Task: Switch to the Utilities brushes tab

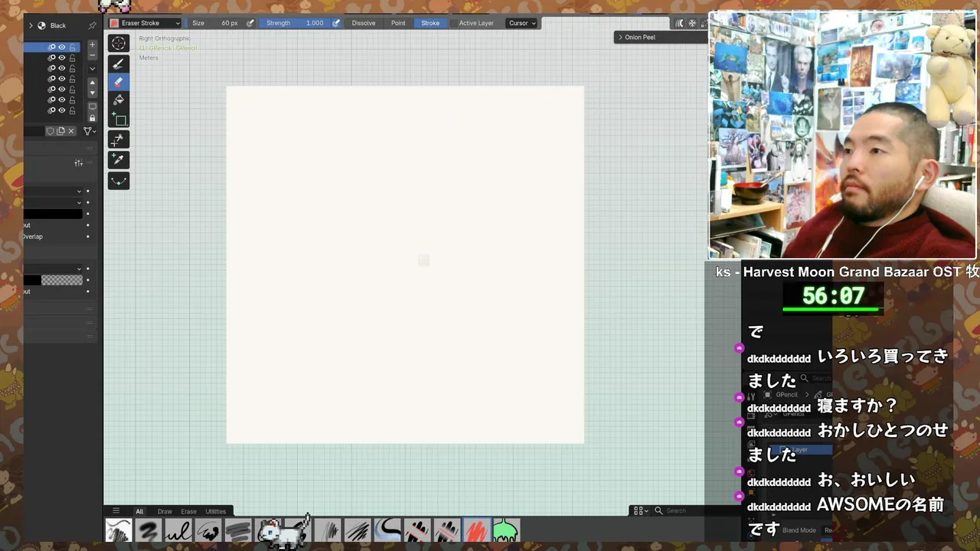Action: [x=215, y=511]
